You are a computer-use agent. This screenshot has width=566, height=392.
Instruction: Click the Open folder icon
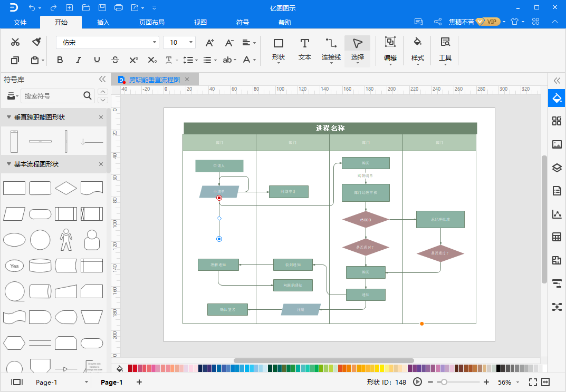click(x=86, y=7)
